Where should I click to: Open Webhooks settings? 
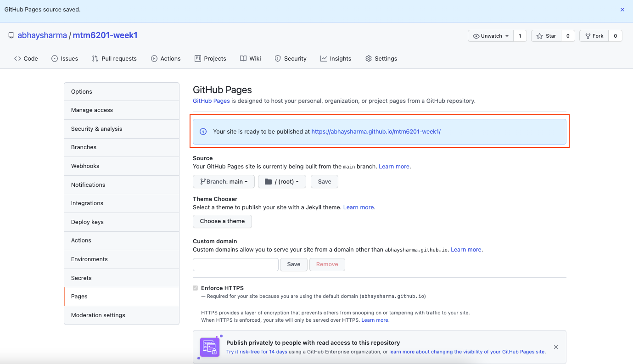122,166
